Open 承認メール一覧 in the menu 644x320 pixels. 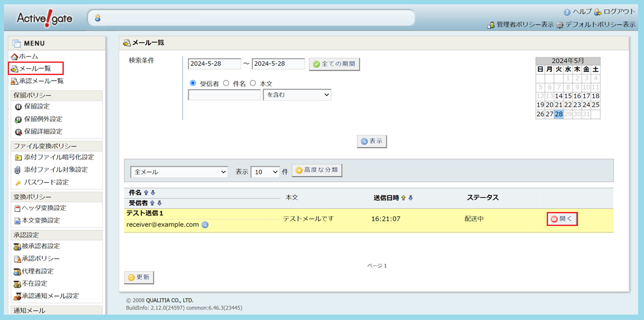click(x=40, y=81)
